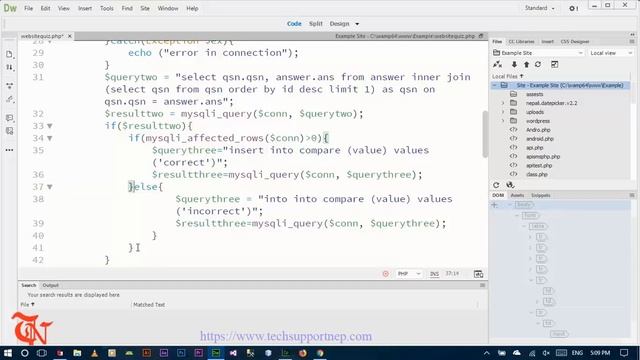The width and height of the screenshot is (640, 360).
Task: Open DOM panel options menu icon
Action: [631, 196]
